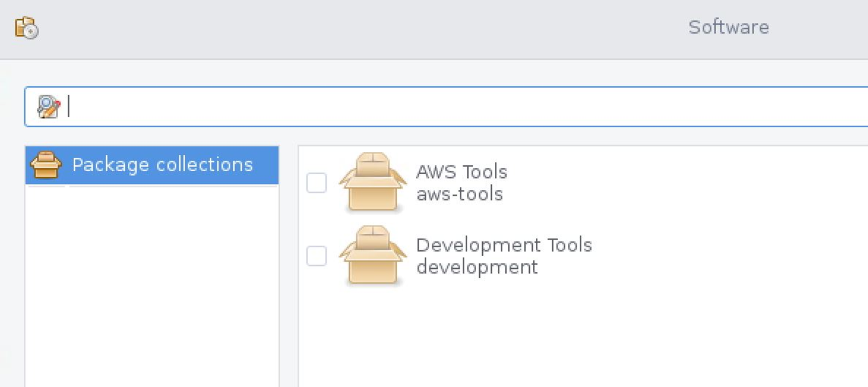868x387 pixels.
Task: Click the development package id text
Action: (477, 266)
